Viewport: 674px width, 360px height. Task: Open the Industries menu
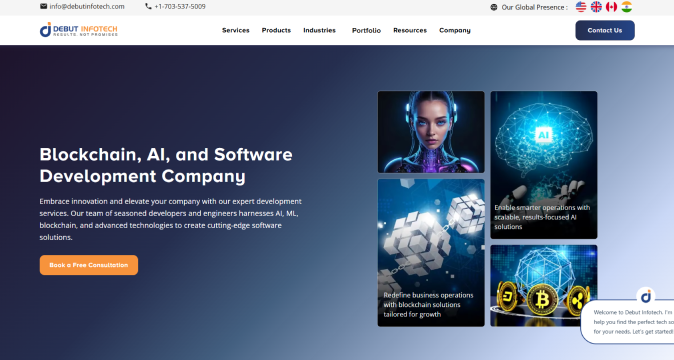pyautogui.click(x=319, y=30)
